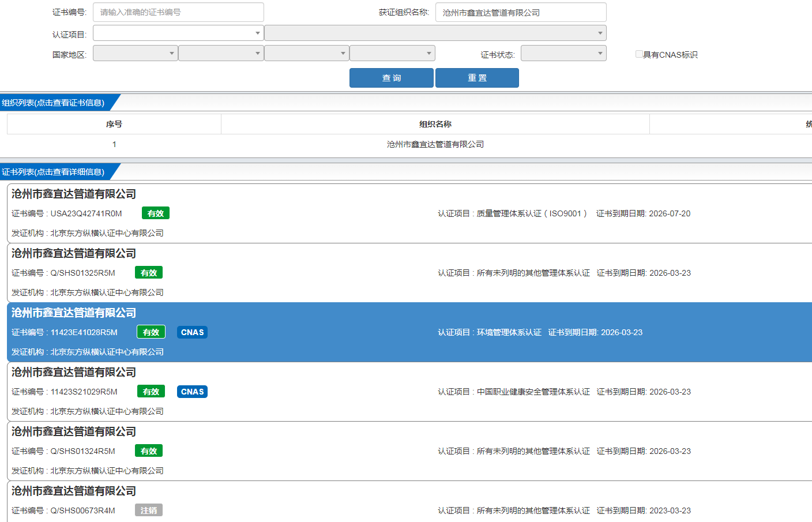The height and width of the screenshot is (522, 812).
Task: Click the 重置 button
Action: 477,78
